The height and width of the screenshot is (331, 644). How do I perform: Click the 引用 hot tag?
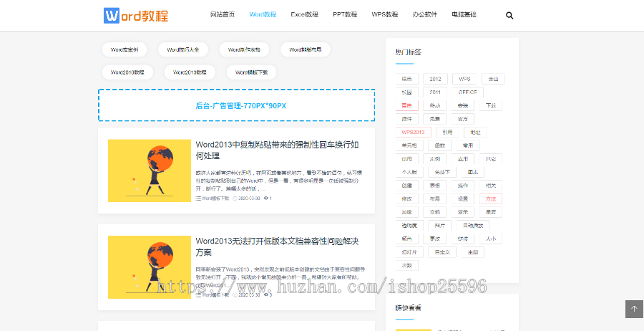click(447, 132)
